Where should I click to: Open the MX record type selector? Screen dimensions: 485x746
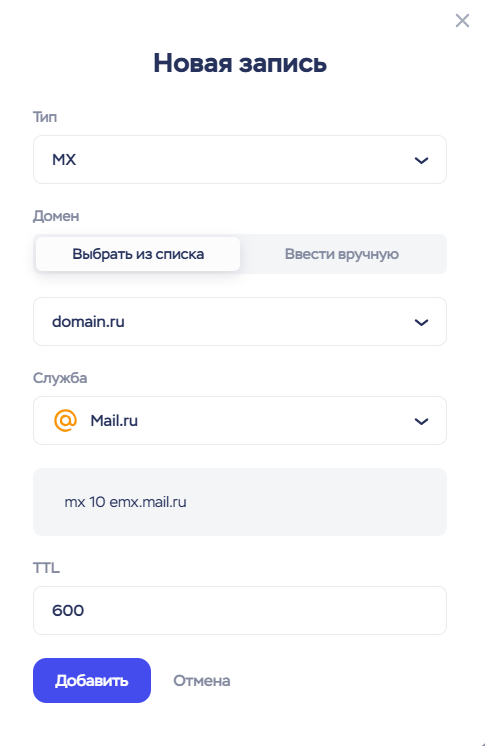pos(240,159)
